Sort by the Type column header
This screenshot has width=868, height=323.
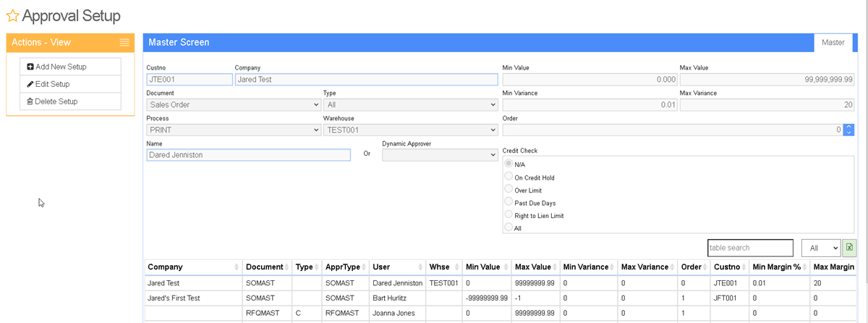(x=307, y=267)
